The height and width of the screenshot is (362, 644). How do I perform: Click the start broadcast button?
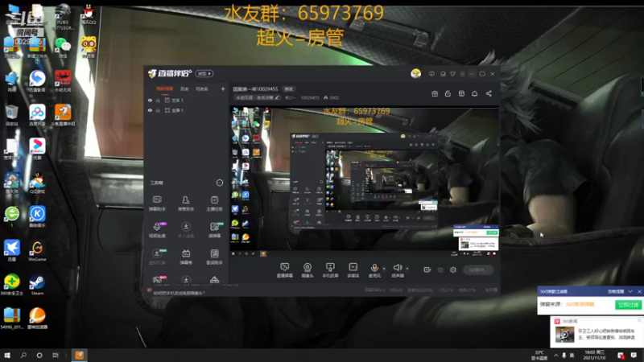point(477,269)
